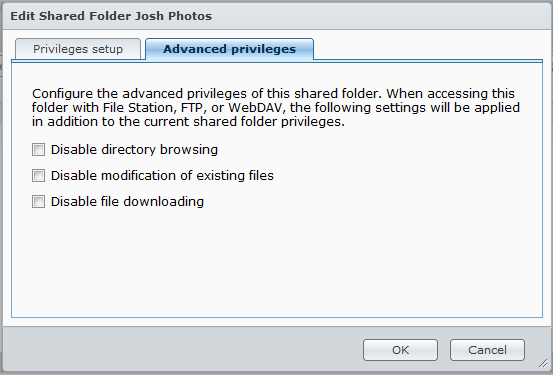Check the Disable file downloading box
The height and width of the screenshot is (375, 553).
(x=38, y=202)
